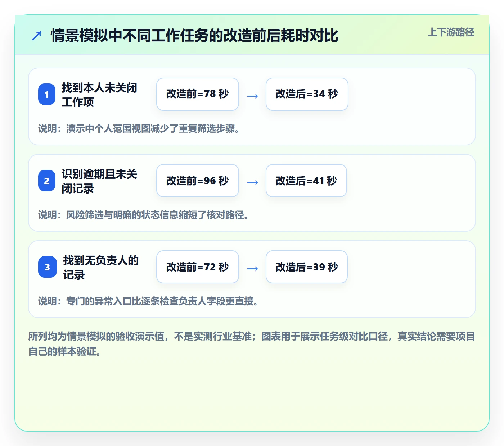The height and width of the screenshot is (446, 504).
Task: Click the trend arrow icon beside the title
Action: (37, 36)
